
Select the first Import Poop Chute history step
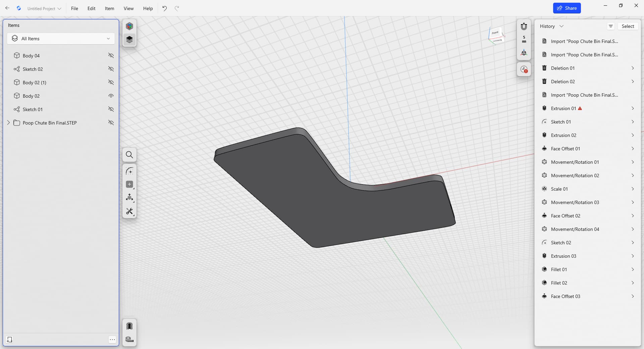588,41
